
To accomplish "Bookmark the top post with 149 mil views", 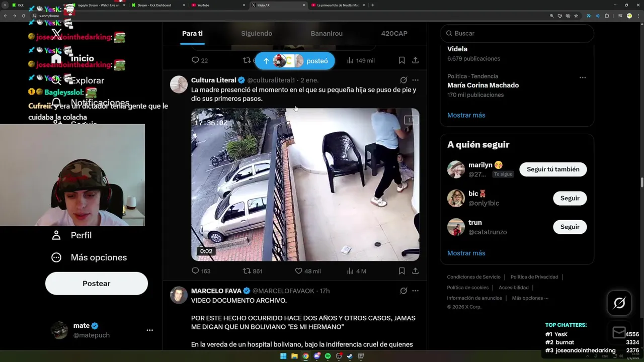I will click(401, 60).
